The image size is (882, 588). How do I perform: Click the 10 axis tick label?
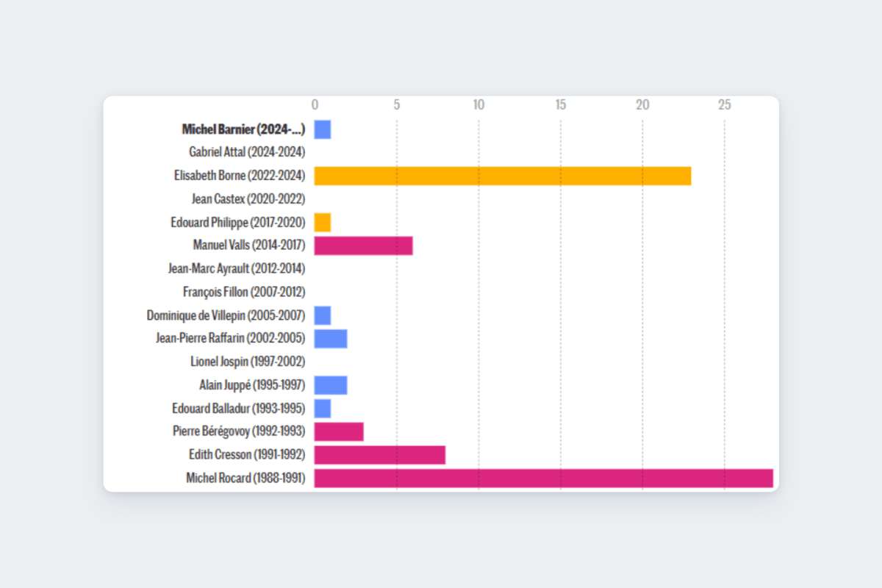478,105
